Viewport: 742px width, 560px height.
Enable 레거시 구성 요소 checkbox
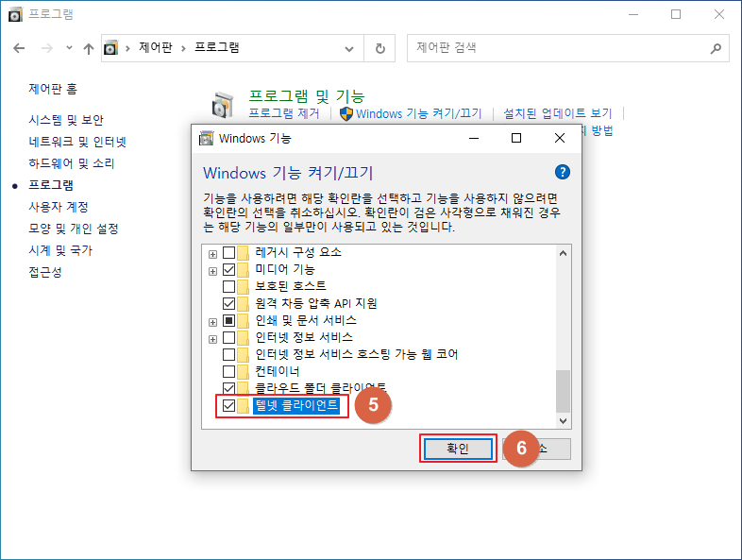[x=229, y=252]
